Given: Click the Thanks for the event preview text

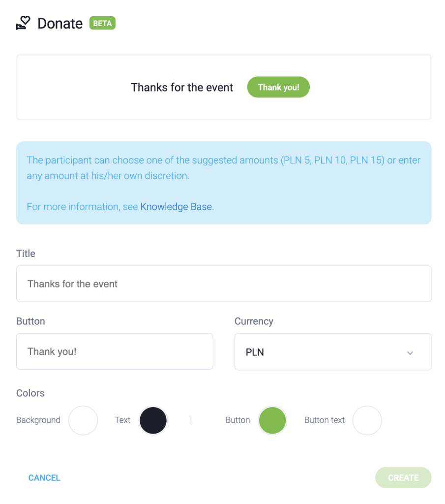Looking at the screenshot, I should coord(182,88).
